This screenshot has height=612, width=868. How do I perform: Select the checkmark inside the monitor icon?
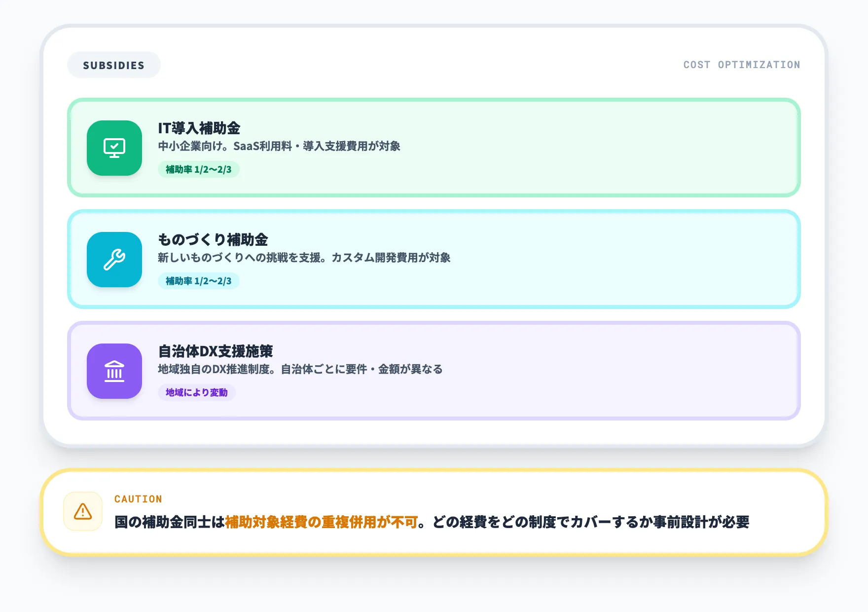pos(114,145)
